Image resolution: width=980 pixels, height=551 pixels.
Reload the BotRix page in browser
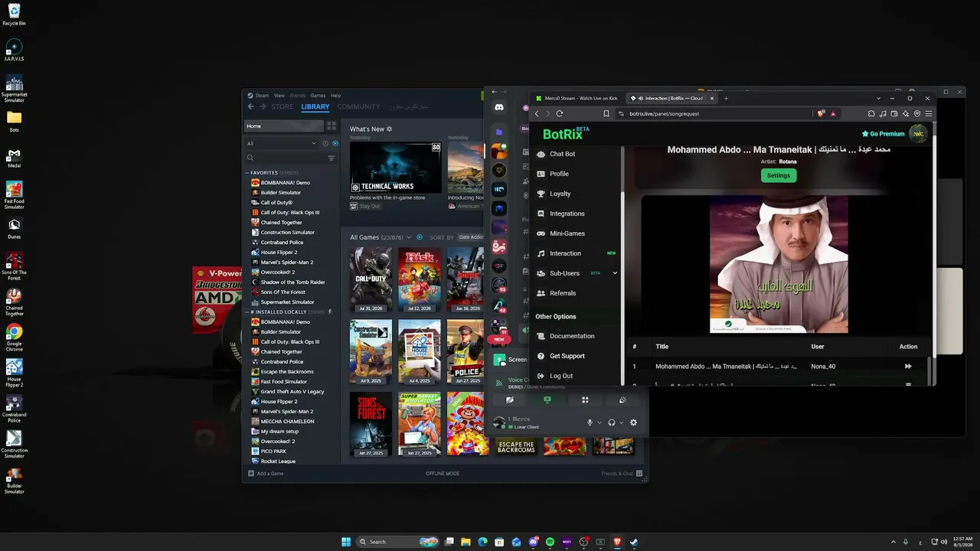pos(560,113)
